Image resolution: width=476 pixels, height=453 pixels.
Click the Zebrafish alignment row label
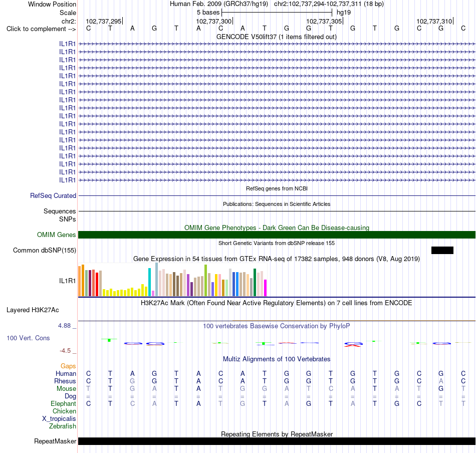point(63,426)
